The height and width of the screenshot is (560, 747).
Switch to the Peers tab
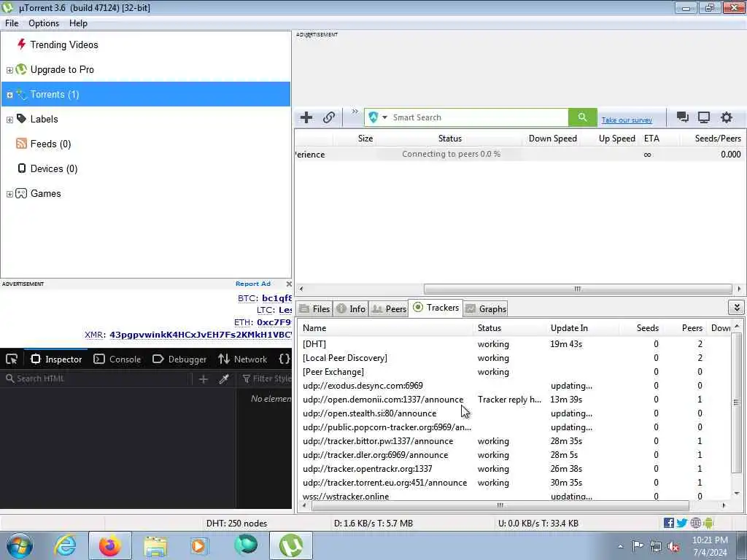(389, 309)
